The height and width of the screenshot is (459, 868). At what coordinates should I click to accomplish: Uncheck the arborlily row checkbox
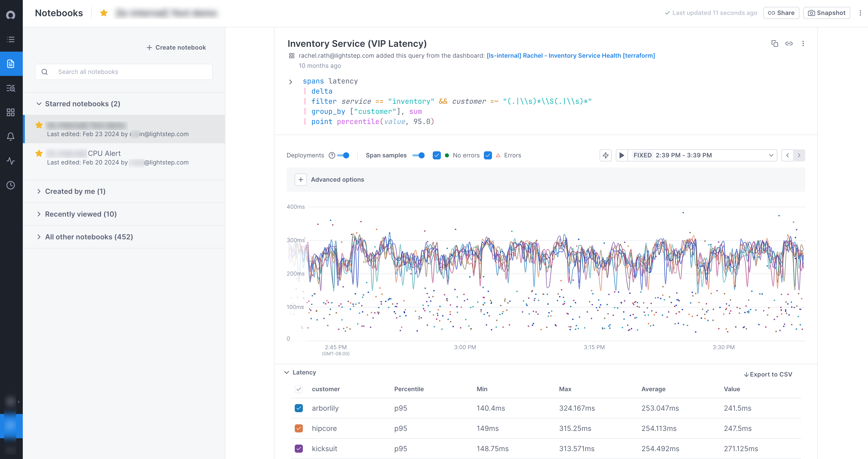pyautogui.click(x=299, y=408)
